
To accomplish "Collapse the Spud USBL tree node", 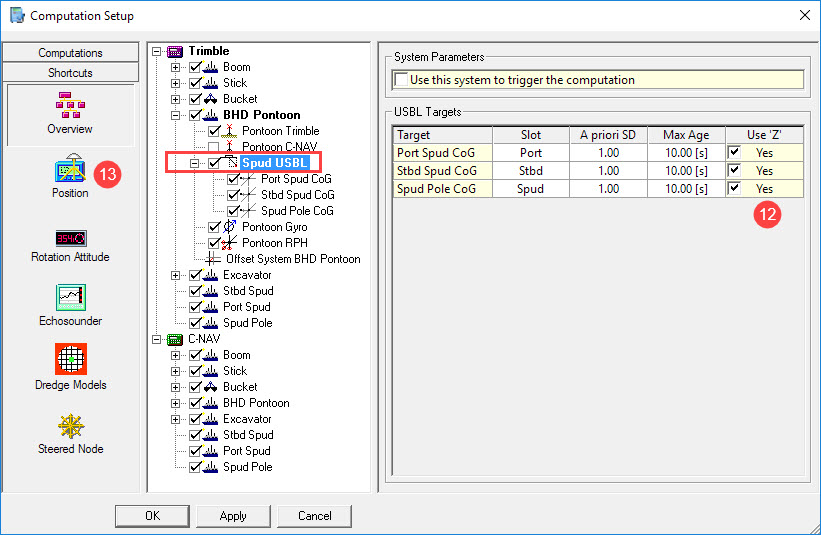I will click(194, 163).
